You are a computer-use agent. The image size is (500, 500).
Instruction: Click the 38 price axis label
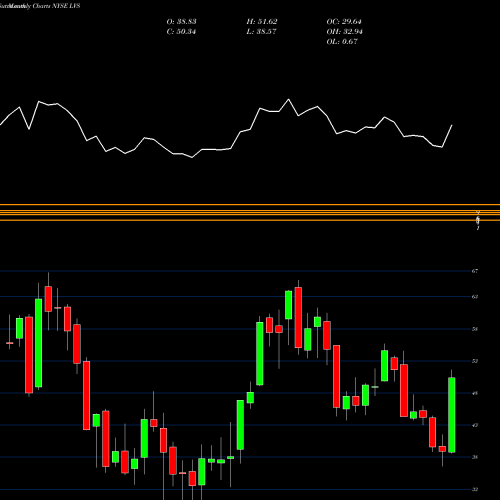tap(475, 457)
